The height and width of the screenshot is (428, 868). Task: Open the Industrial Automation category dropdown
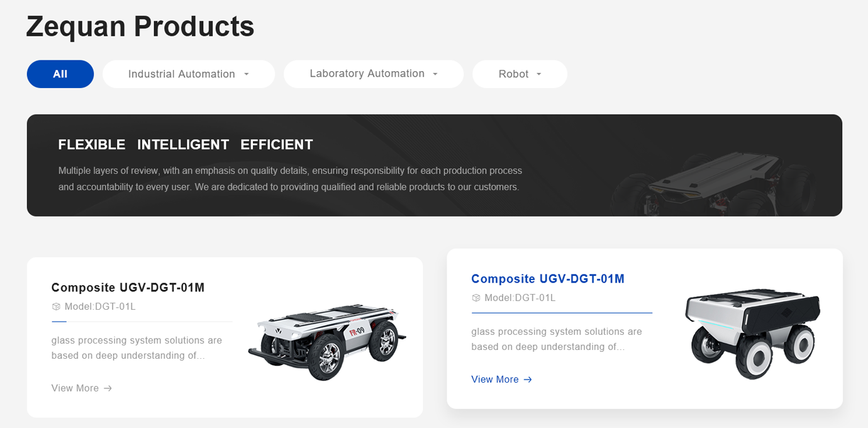click(189, 74)
